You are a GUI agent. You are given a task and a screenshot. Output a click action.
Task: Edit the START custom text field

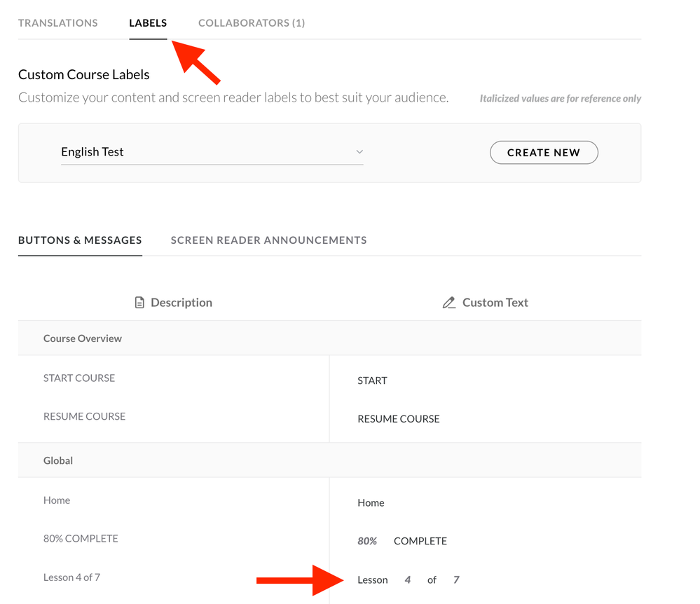[372, 380]
